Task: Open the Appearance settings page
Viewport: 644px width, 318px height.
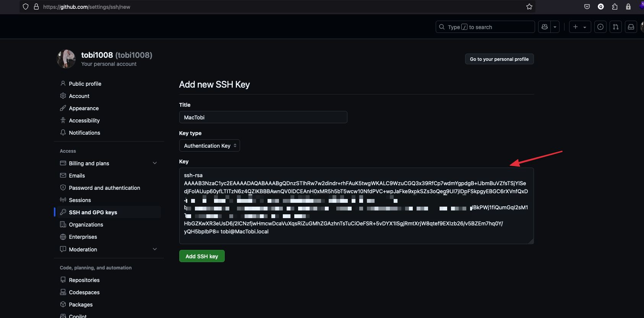Action: [x=83, y=108]
